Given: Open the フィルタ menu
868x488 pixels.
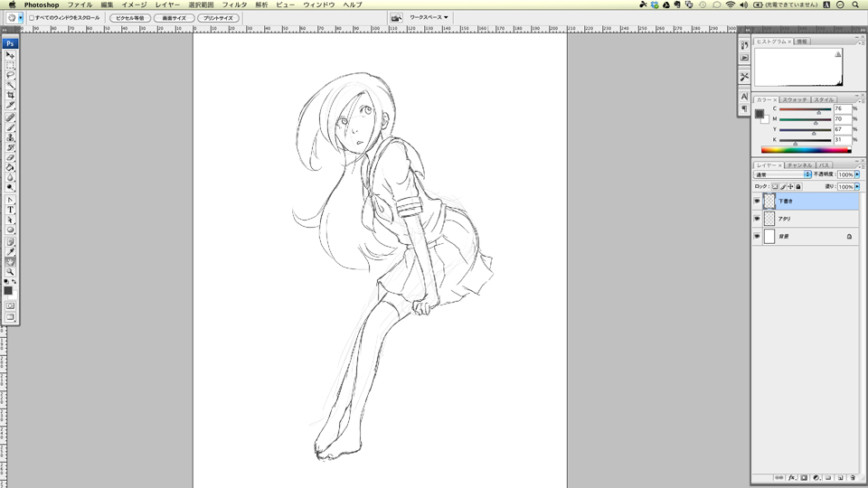Looking at the screenshot, I should pyautogui.click(x=234, y=5).
